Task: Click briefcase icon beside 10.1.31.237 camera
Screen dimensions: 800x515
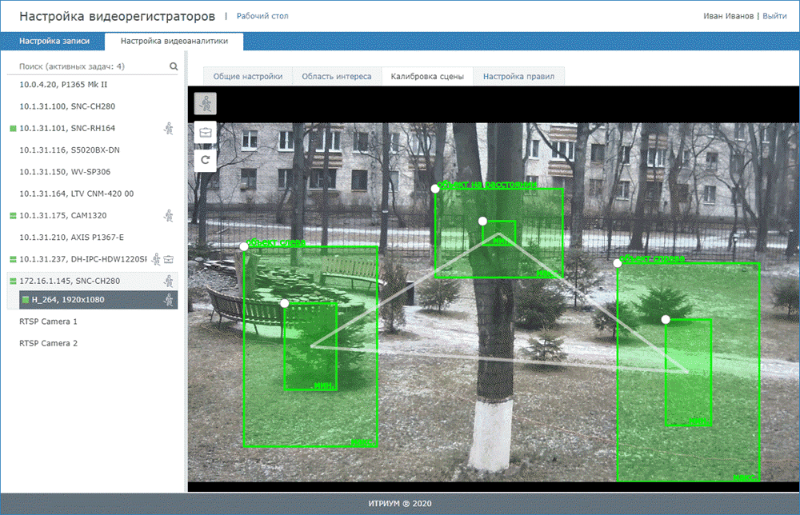Action: (169, 259)
